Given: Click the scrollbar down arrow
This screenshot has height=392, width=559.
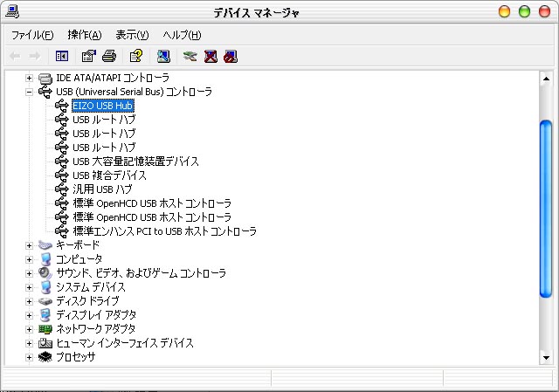Looking at the screenshot, I should [x=546, y=357].
